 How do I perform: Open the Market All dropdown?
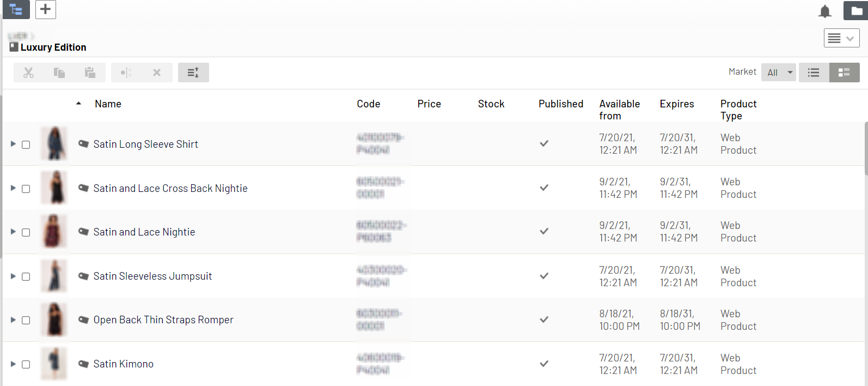[779, 73]
